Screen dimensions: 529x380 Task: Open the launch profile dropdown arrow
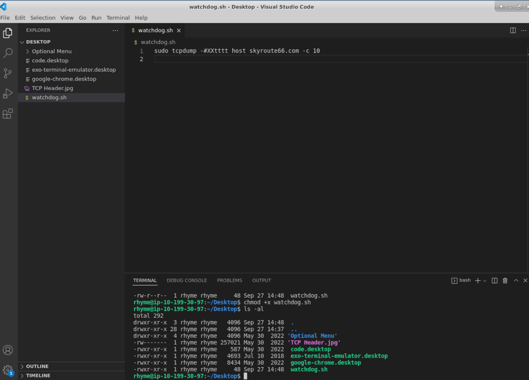tap(485, 281)
